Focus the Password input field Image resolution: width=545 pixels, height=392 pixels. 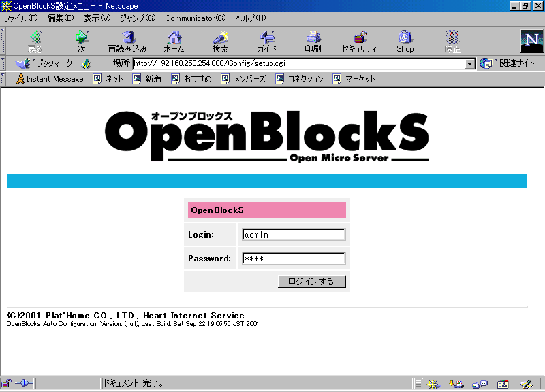click(294, 259)
